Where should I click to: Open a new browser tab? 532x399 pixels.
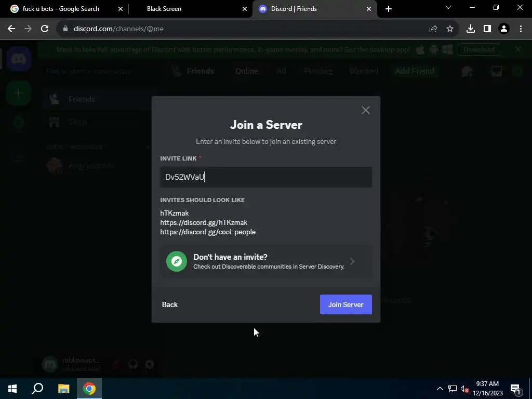pyautogui.click(x=389, y=9)
